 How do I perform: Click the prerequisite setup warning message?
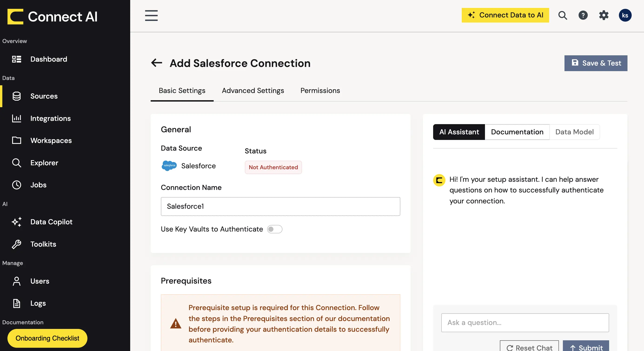289,324
